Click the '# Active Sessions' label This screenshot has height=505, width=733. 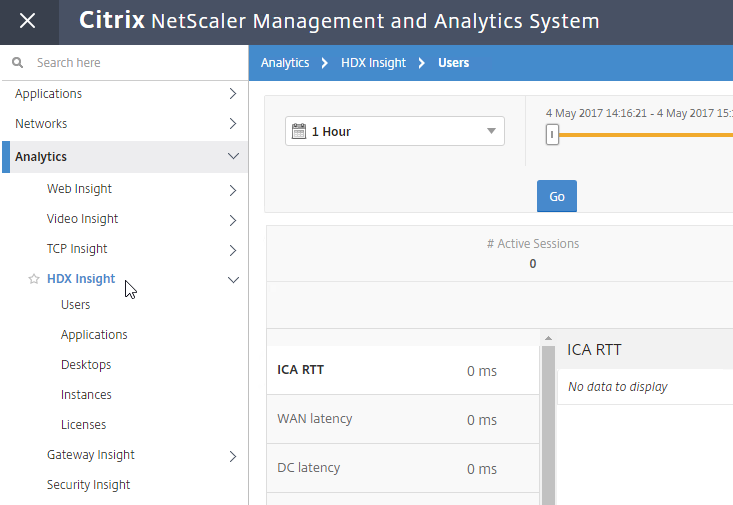(x=532, y=244)
